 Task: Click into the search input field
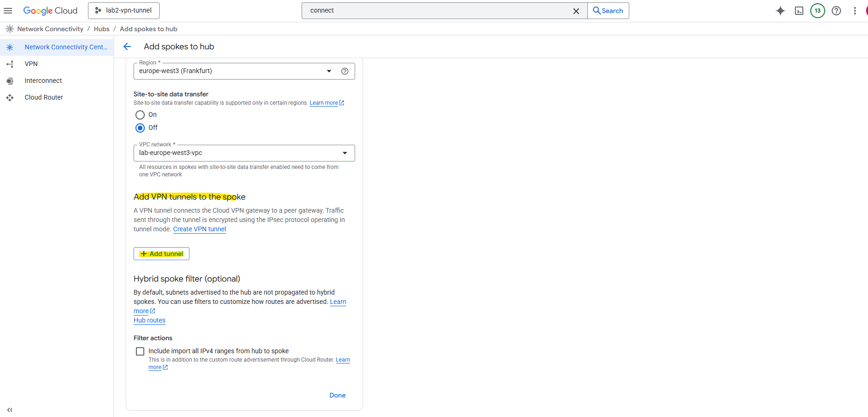[x=437, y=11]
